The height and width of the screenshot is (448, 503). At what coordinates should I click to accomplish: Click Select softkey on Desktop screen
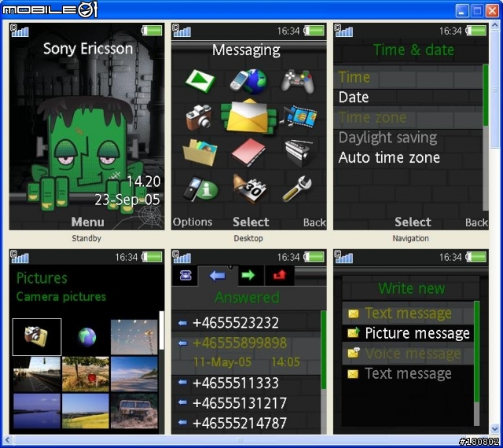(251, 222)
